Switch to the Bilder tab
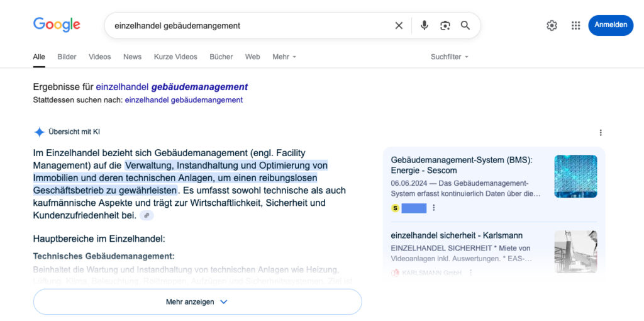Image resolution: width=644 pixels, height=321 pixels. point(67,57)
